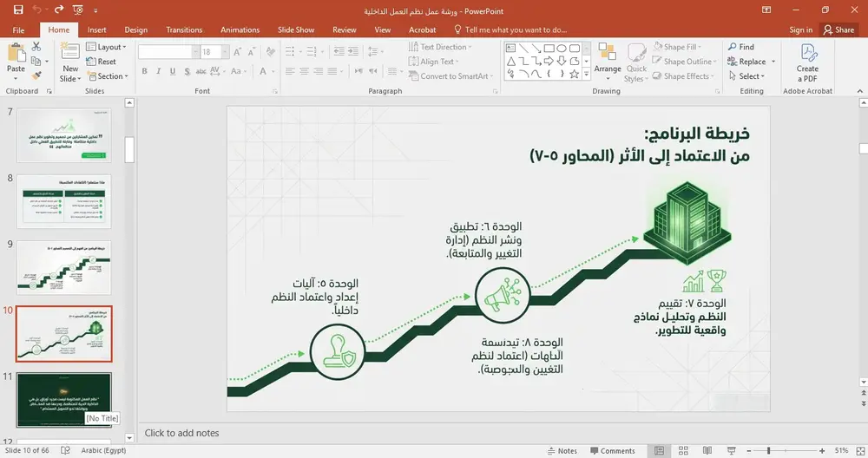Open the font size dropdown
This screenshot has width=868, height=458.
[225, 52]
